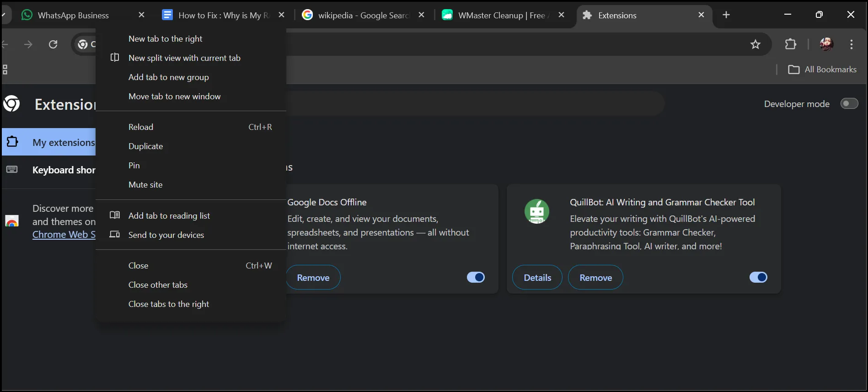Image resolution: width=868 pixels, height=392 pixels.
Task: Click the WhatsApp Business tab icon
Action: click(x=27, y=15)
